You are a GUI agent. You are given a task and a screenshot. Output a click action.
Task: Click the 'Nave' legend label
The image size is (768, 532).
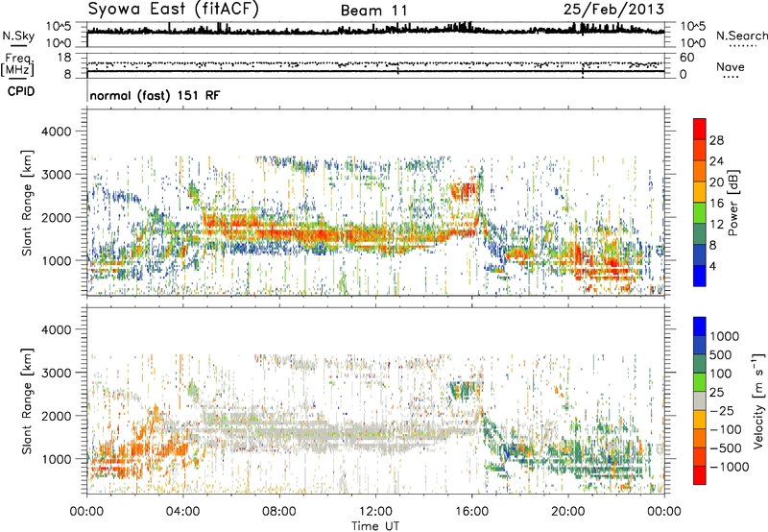(x=731, y=67)
